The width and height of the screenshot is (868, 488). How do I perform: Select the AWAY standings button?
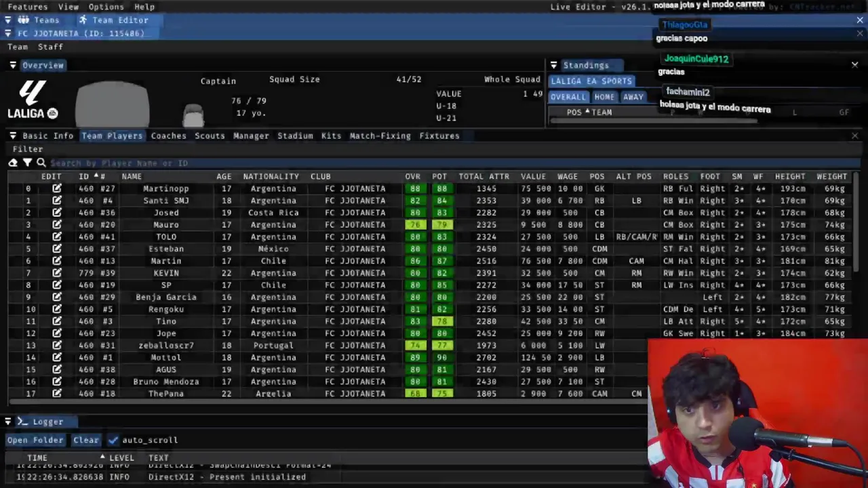coord(633,97)
